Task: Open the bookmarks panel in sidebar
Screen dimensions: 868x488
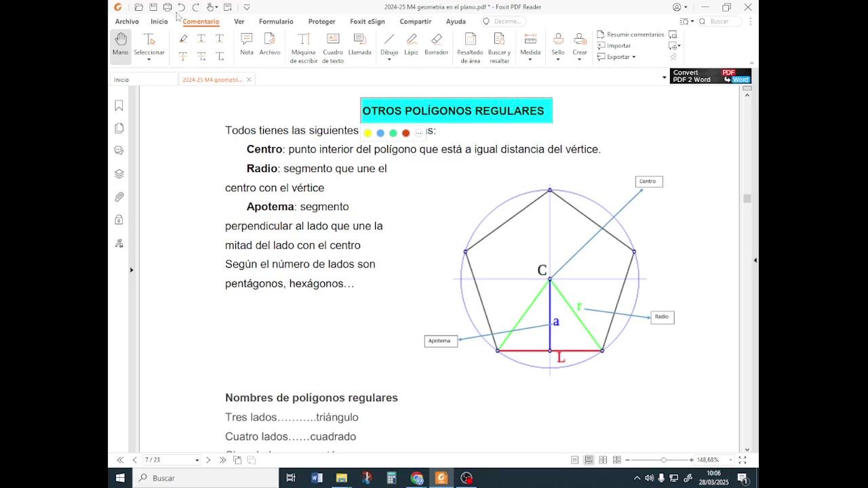Action: [x=119, y=105]
